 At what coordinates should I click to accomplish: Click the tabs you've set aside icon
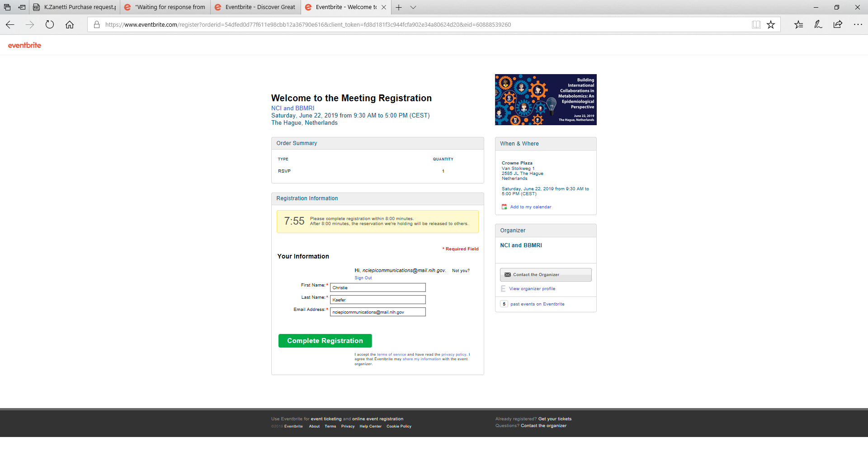pos(7,7)
